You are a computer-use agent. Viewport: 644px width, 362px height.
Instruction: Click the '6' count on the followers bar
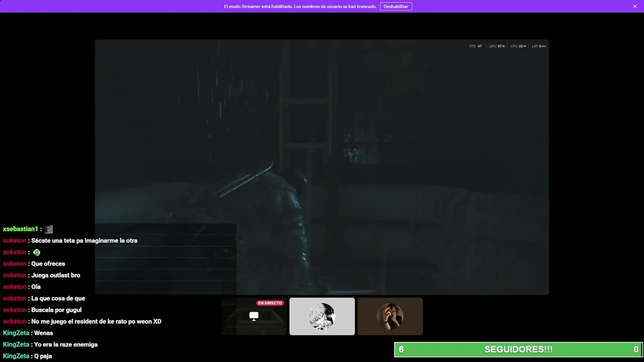[401, 349]
